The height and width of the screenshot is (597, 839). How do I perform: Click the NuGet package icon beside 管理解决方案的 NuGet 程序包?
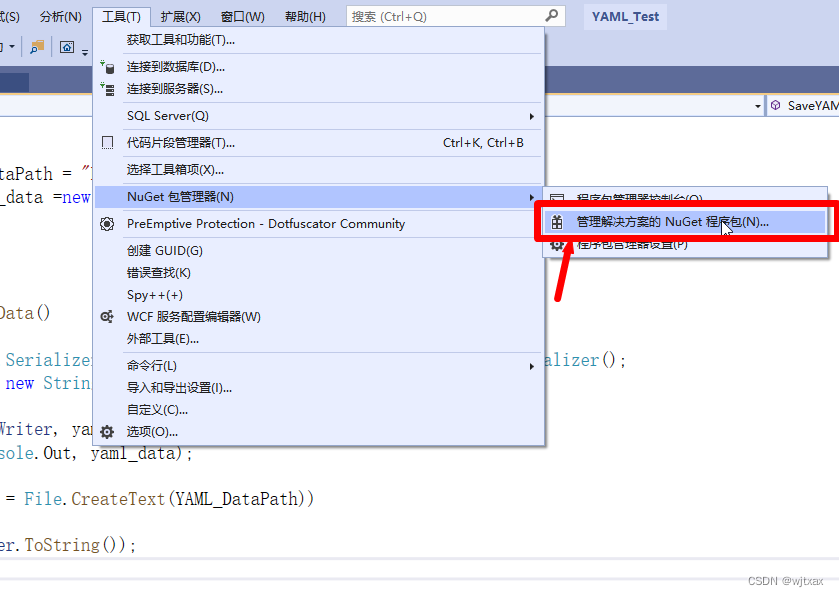(558, 223)
